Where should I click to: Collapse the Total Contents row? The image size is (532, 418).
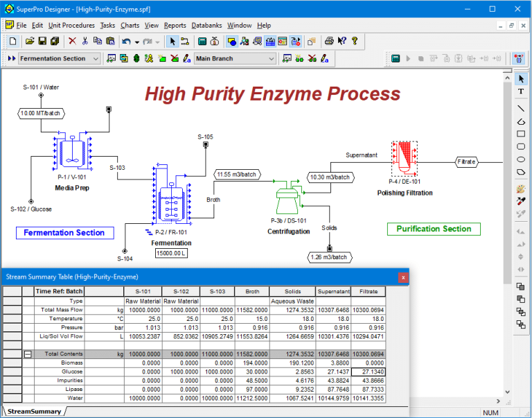[28, 354]
